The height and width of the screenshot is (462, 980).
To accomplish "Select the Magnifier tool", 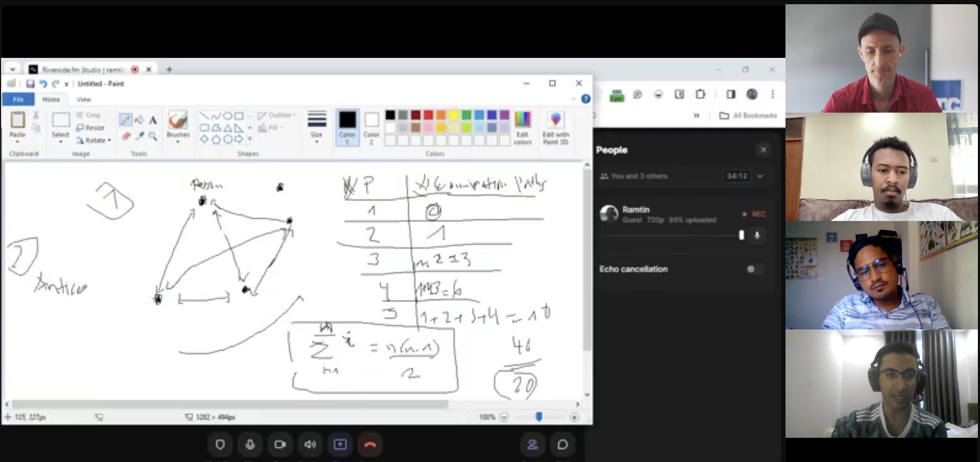I will (153, 136).
